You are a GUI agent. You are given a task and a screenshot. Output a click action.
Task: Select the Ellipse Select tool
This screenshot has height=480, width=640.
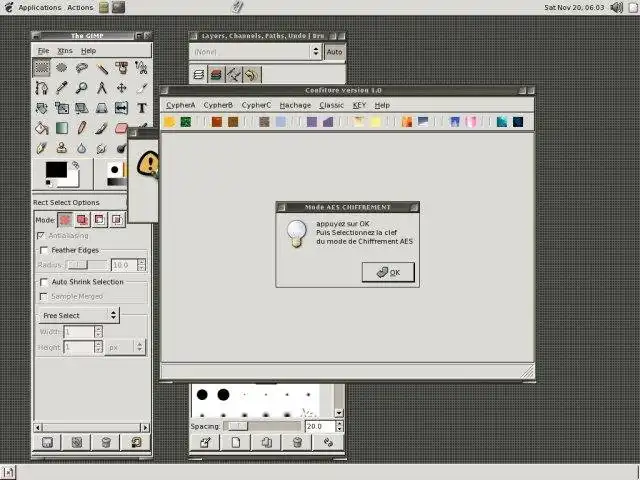[61, 68]
